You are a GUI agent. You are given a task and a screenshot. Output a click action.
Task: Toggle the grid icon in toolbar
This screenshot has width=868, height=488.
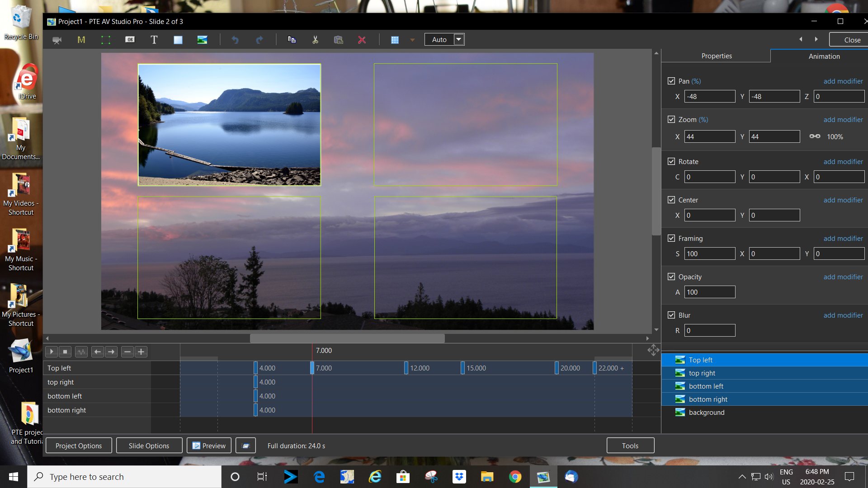(395, 40)
